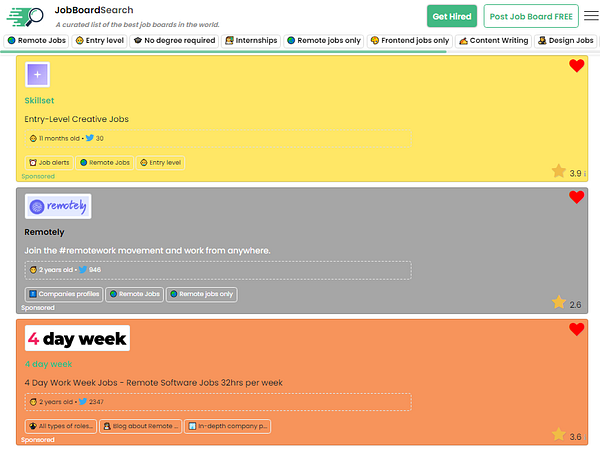Open the Remotely title link
The height and width of the screenshot is (449, 600).
coord(44,232)
